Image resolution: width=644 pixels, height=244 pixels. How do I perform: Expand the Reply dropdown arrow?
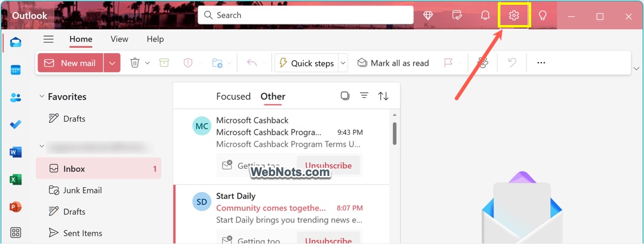264,63
